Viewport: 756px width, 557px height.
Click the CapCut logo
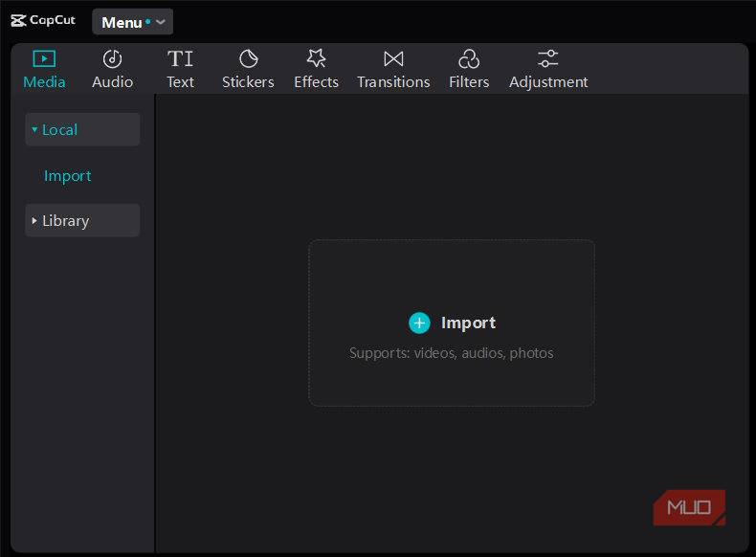click(43, 20)
